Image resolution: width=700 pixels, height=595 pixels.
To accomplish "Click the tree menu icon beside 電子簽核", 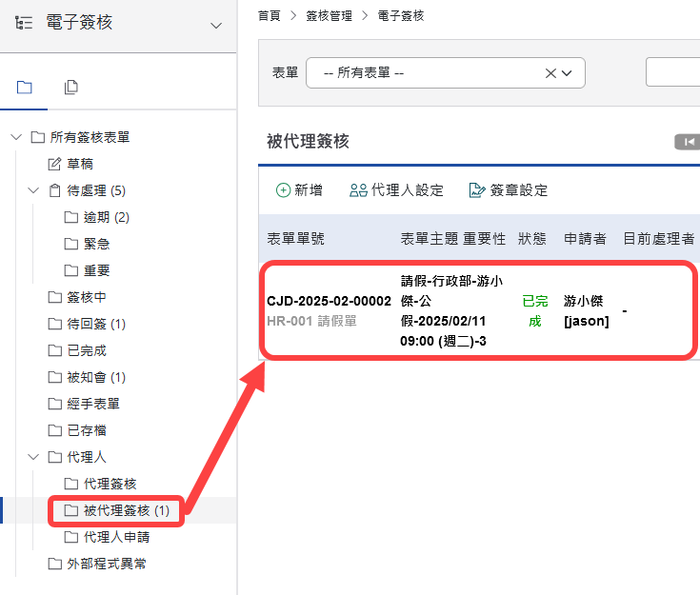I will coord(24,23).
